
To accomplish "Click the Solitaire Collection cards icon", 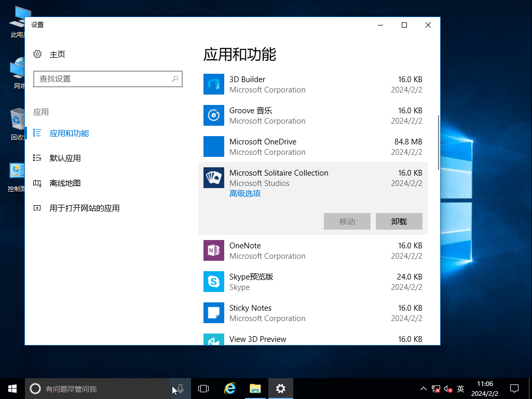I will pos(213,178).
